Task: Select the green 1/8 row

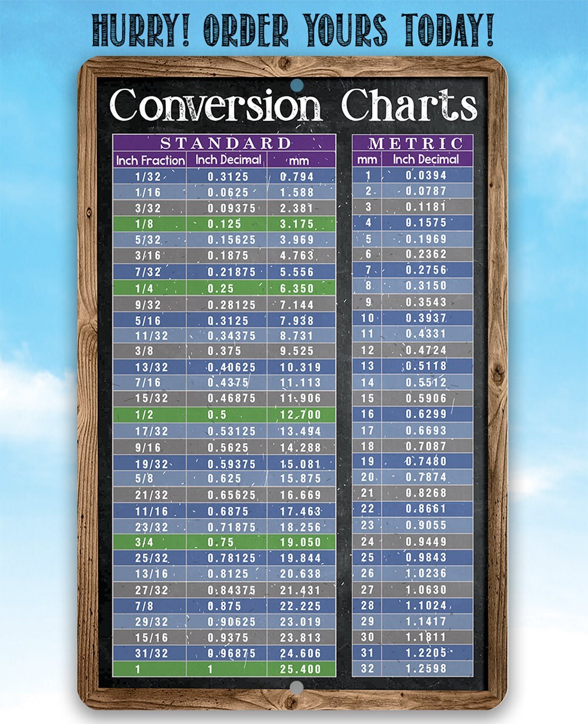Action: pos(226,224)
